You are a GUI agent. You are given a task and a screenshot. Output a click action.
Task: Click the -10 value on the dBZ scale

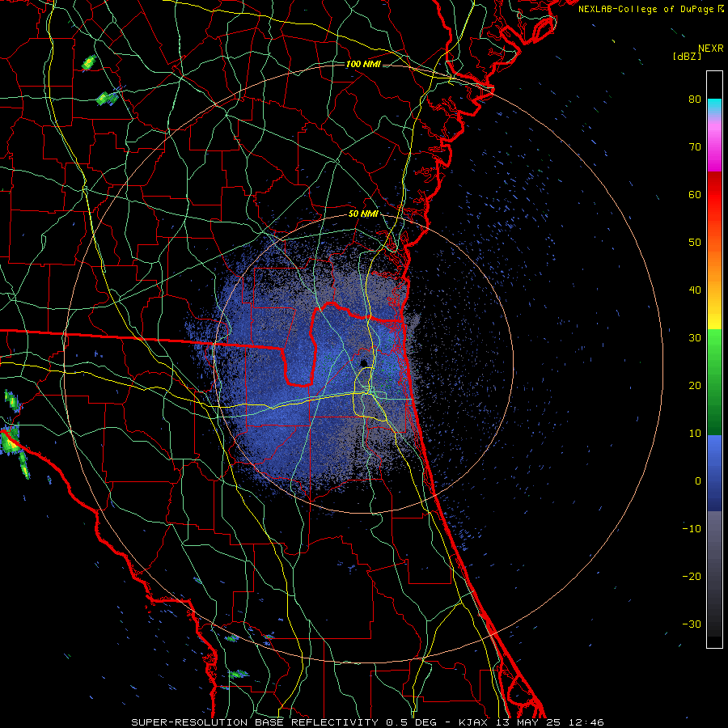pos(692,529)
